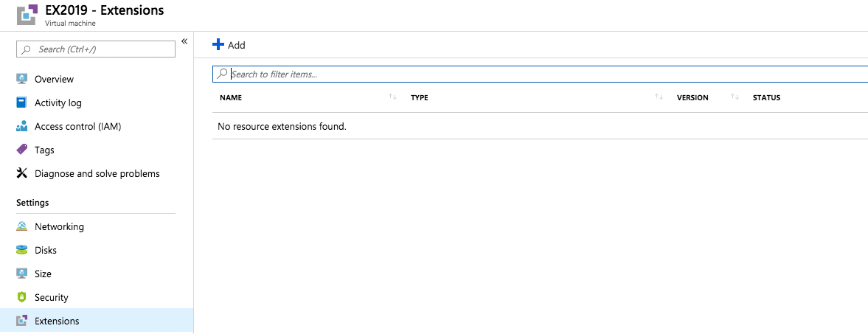Click the green Security shield icon
The width and height of the screenshot is (868, 334).
click(x=21, y=297)
